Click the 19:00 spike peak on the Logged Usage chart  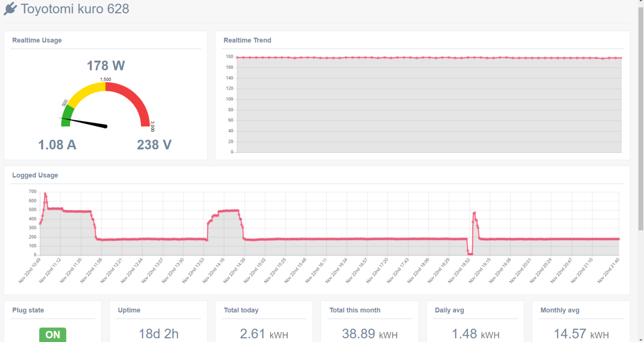(475, 213)
